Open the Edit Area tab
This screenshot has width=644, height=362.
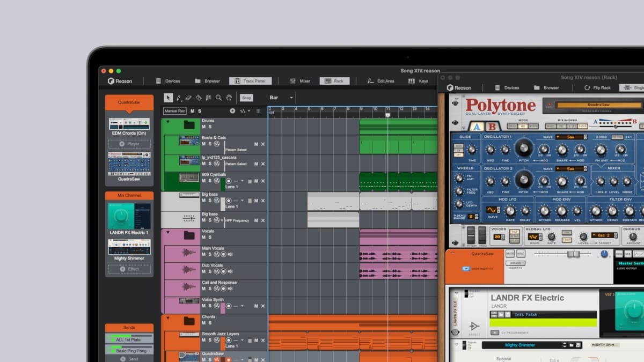coord(380,81)
